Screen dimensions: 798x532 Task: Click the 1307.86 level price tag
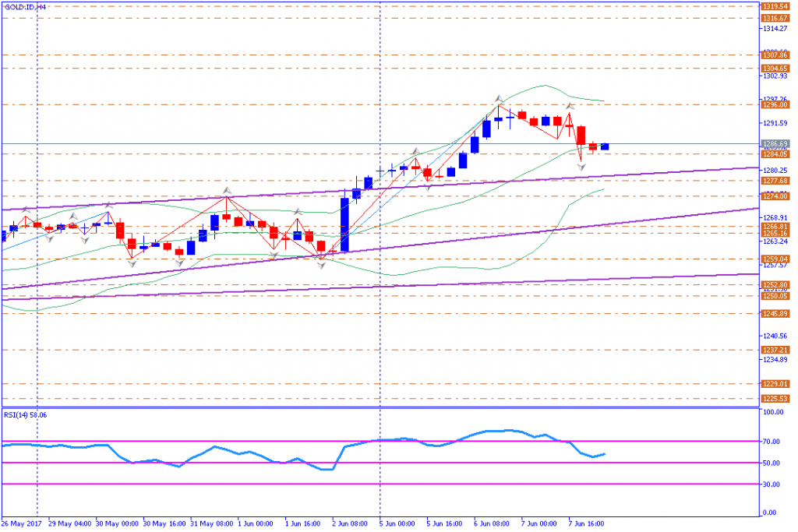775,55
